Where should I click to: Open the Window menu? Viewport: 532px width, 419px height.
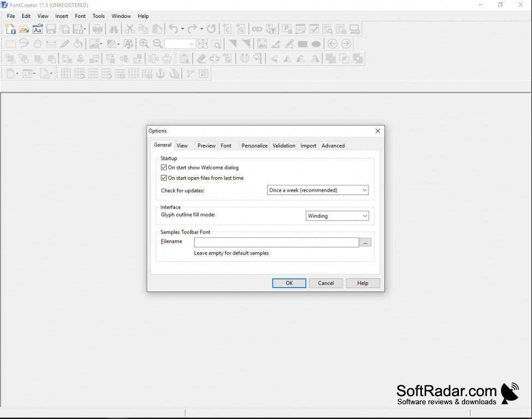click(121, 16)
